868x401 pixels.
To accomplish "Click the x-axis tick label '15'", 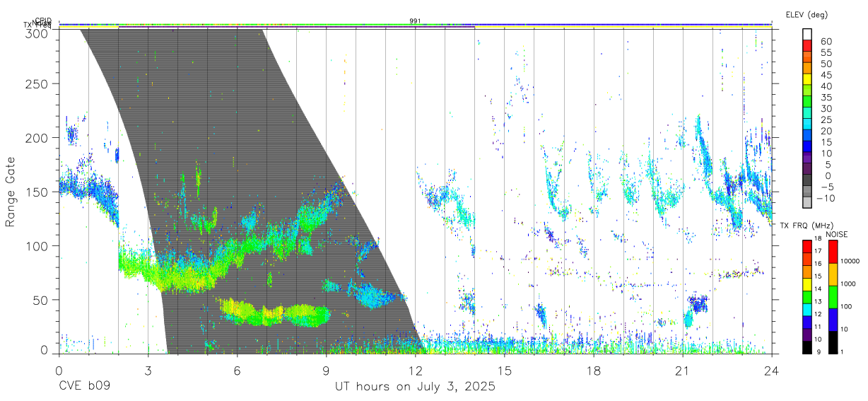I will pyautogui.click(x=504, y=371).
